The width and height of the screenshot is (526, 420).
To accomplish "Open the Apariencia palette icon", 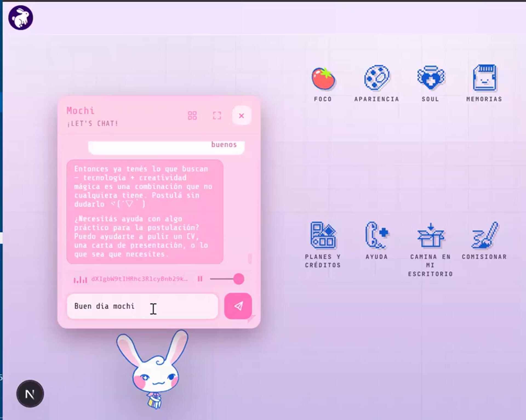I will (x=376, y=78).
